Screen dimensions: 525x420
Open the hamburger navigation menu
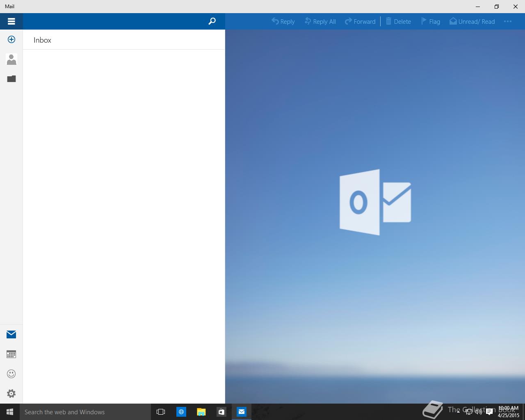tap(11, 21)
